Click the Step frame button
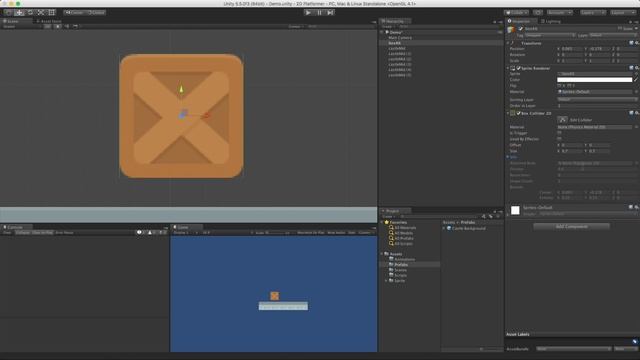The height and width of the screenshot is (360, 640). click(330, 13)
